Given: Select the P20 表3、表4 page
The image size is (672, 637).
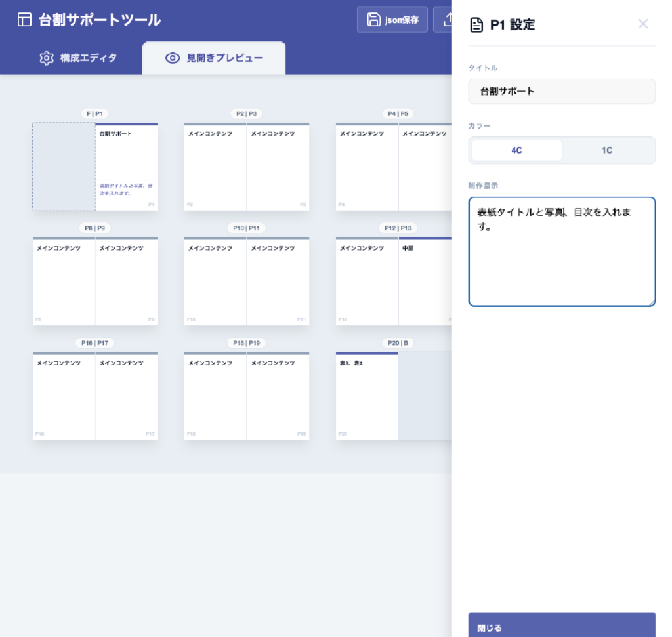Looking at the screenshot, I should pyautogui.click(x=367, y=396).
